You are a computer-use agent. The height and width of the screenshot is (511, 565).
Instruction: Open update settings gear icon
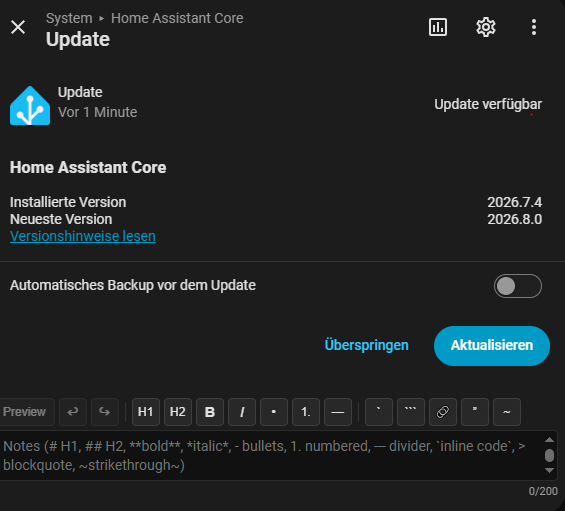click(486, 27)
